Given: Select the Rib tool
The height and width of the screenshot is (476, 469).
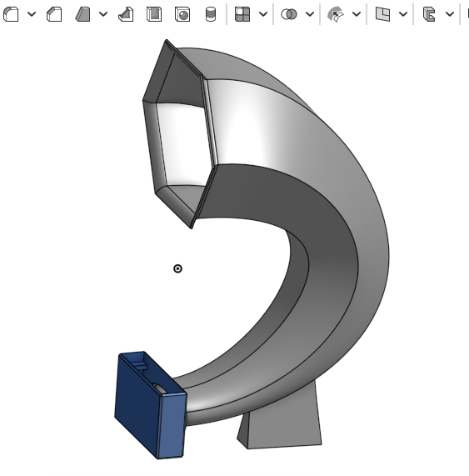Looking at the screenshot, I should pos(126,14).
